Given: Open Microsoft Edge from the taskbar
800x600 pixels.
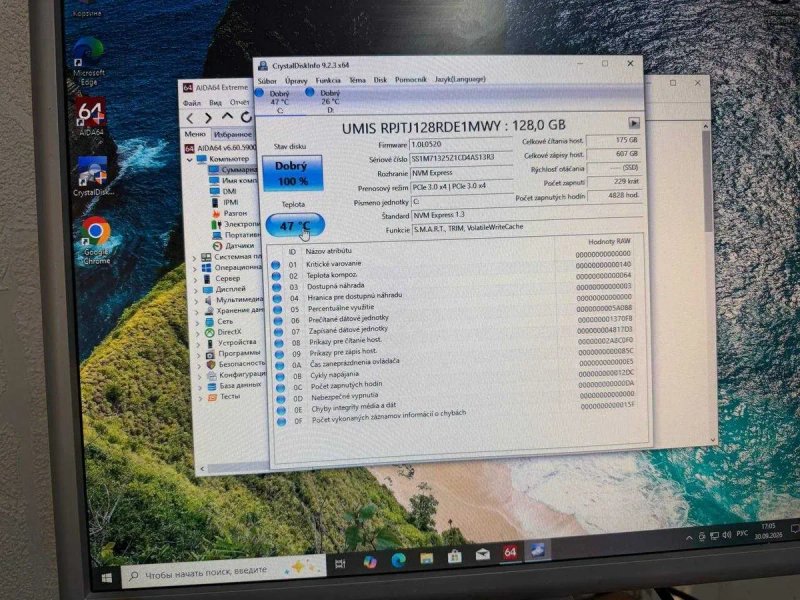Looking at the screenshot, I should point(398,560).
